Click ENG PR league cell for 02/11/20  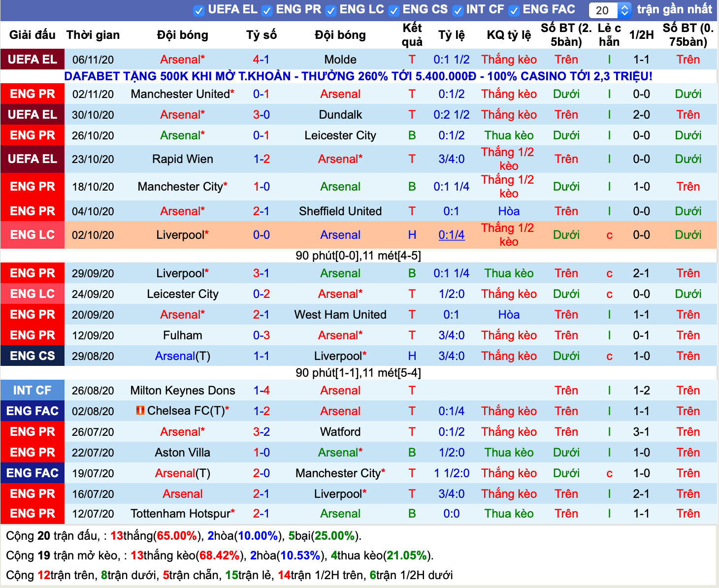click(33, 94)
